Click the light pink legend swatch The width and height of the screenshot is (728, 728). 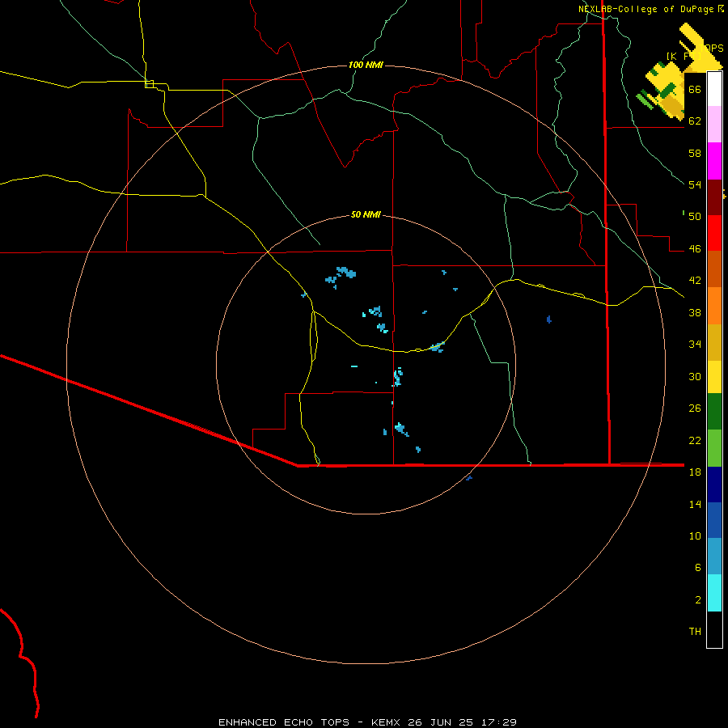[x=714, y=124]
